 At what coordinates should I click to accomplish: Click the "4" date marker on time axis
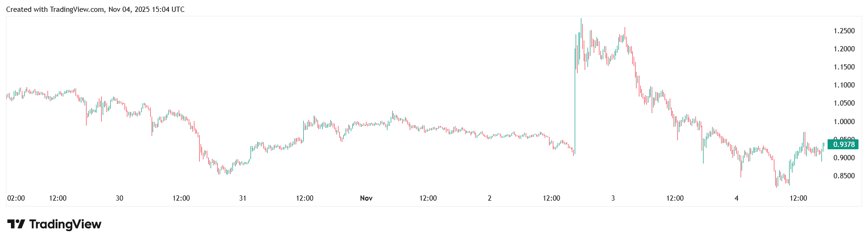[736, 198]
